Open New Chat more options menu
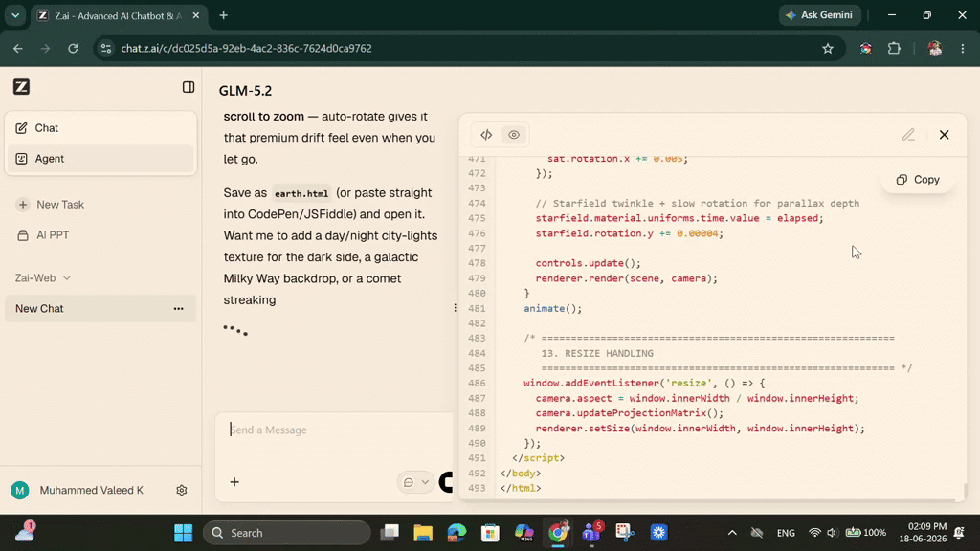Image resolution: width=980 pixels, height=551 pixels. [x=179, y=309]
